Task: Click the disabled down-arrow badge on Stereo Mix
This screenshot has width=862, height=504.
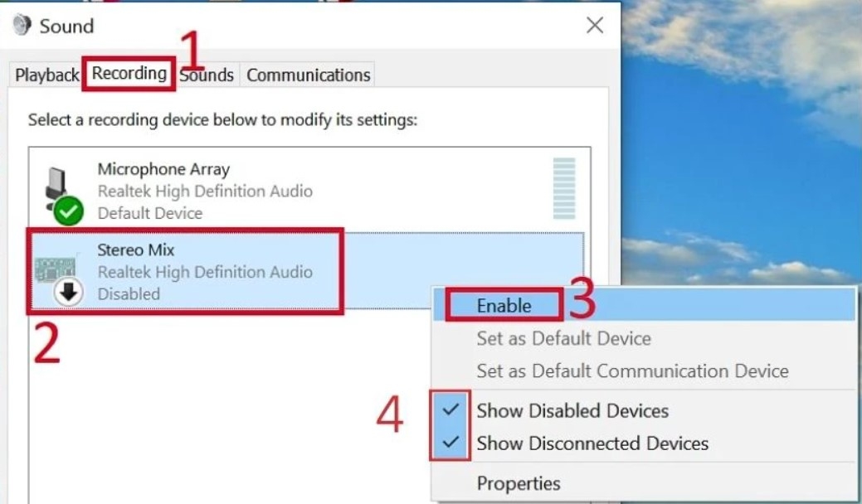Action: (68, 292)
